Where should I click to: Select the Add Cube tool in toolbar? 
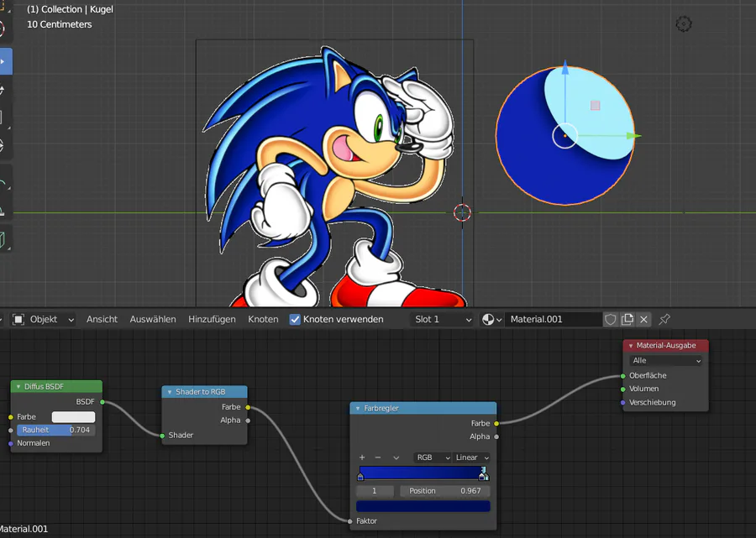click(x=4, y=240)
